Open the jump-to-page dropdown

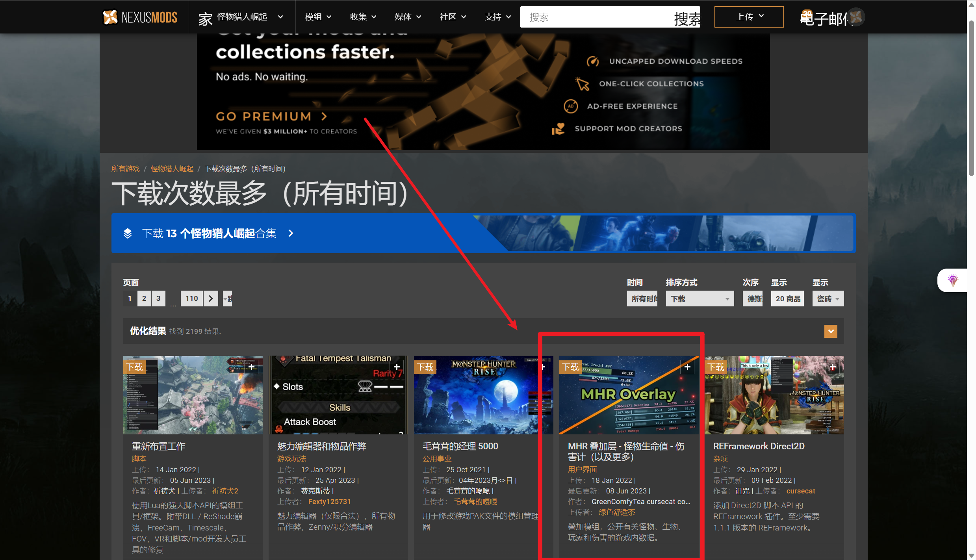tap(227, 299)
